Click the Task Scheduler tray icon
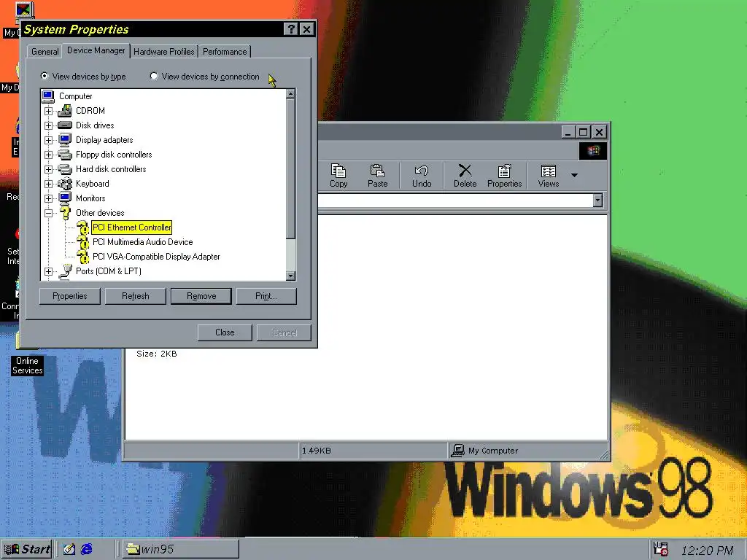Viewport: 747px width, 560px height. (661, 549)
